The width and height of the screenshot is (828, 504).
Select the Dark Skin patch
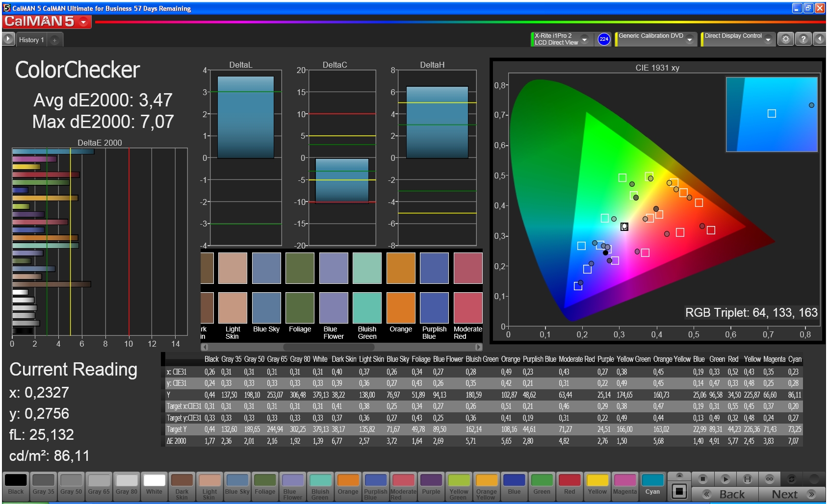tap(182, 485)
